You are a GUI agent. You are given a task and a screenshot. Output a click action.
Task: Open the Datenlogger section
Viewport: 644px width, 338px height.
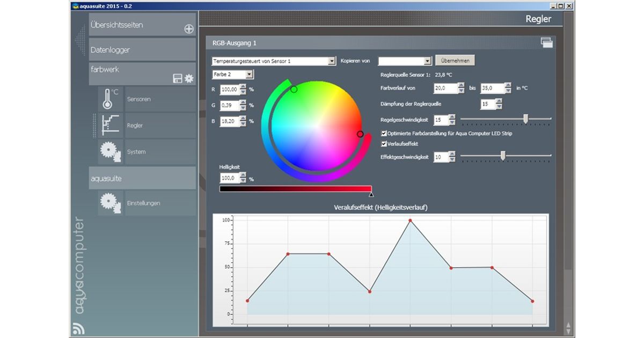142,50
